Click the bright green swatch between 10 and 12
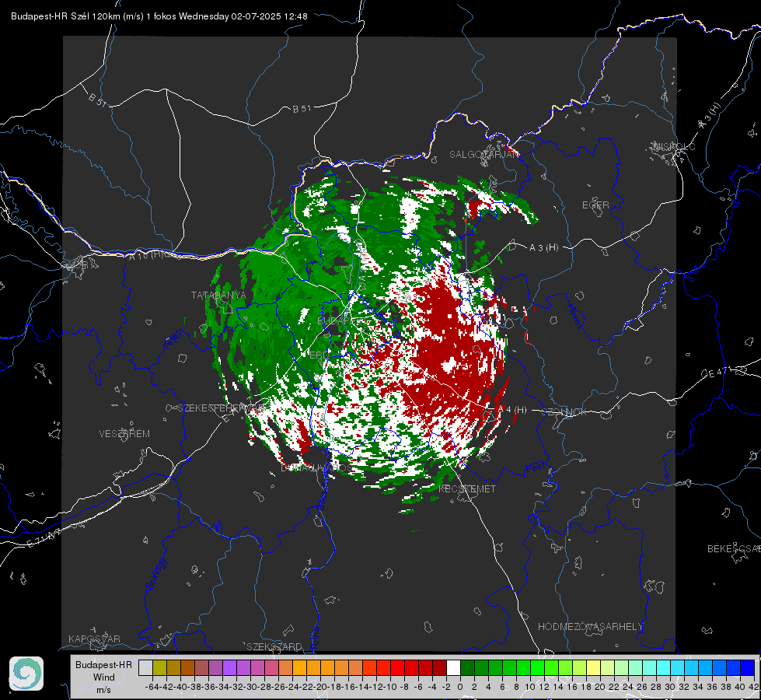This screenshot has width=761, height=700. pyautogui.click(x=537, y=668)
